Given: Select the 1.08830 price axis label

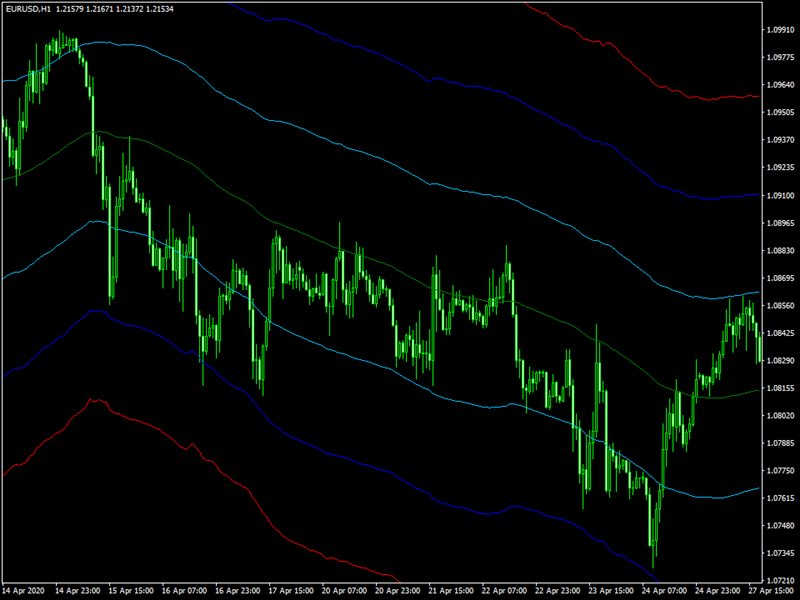Looking at the screenshot, I should tap(780, 251).
